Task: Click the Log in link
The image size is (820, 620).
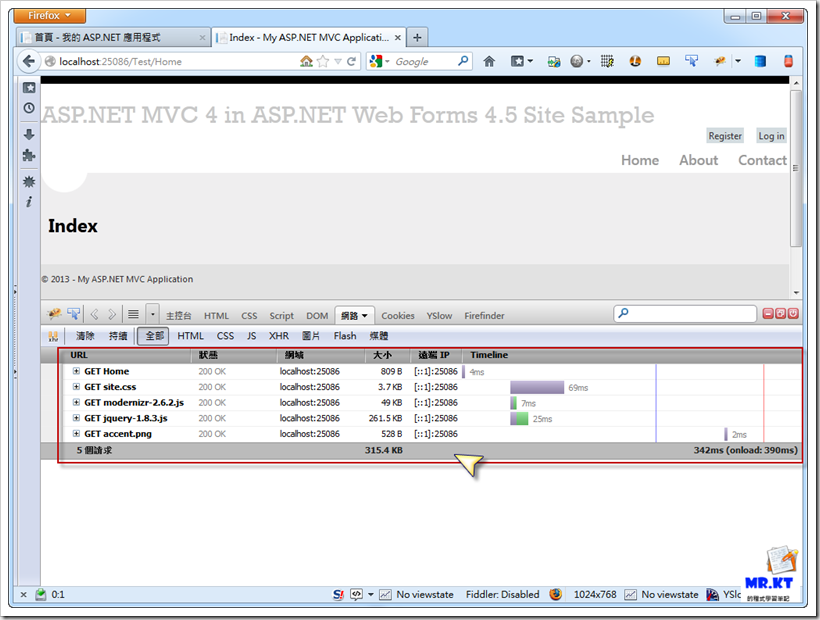Action: click(771, 136)
